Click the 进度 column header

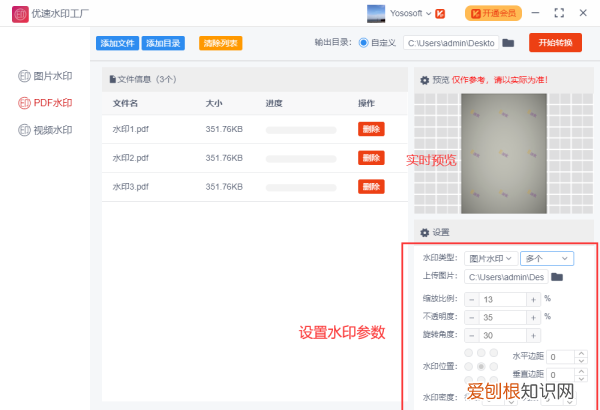pos(274,103)
